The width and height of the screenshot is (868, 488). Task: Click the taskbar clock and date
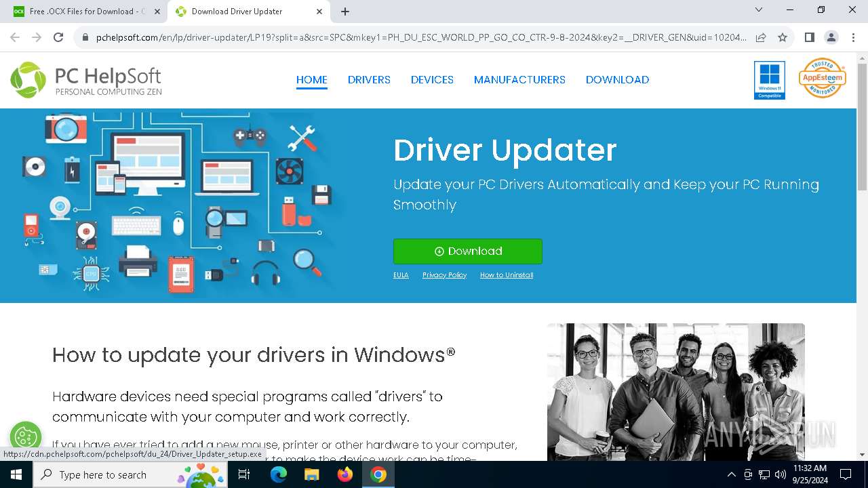pyautogui.click(x=810, y=474)
